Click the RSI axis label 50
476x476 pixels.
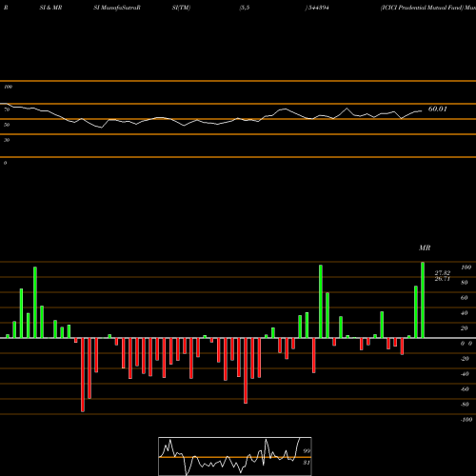pyautogui.click(x=7, y=125)
